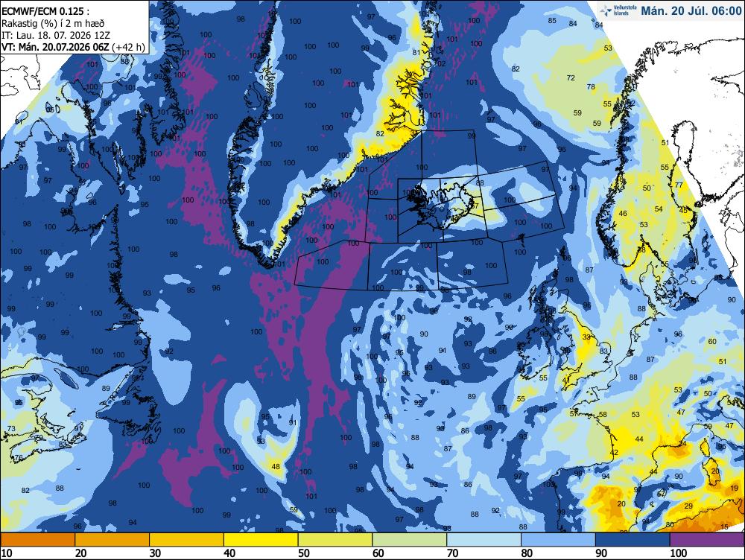Screen dimensions: 745x560
Task: Click the '60' value over central Europe
Action: (712, 341)
